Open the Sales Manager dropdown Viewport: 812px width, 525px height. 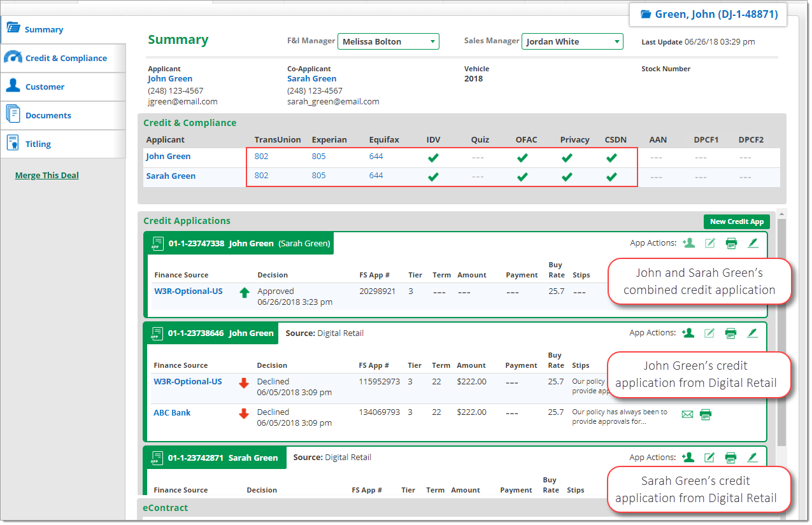point(572,41)
